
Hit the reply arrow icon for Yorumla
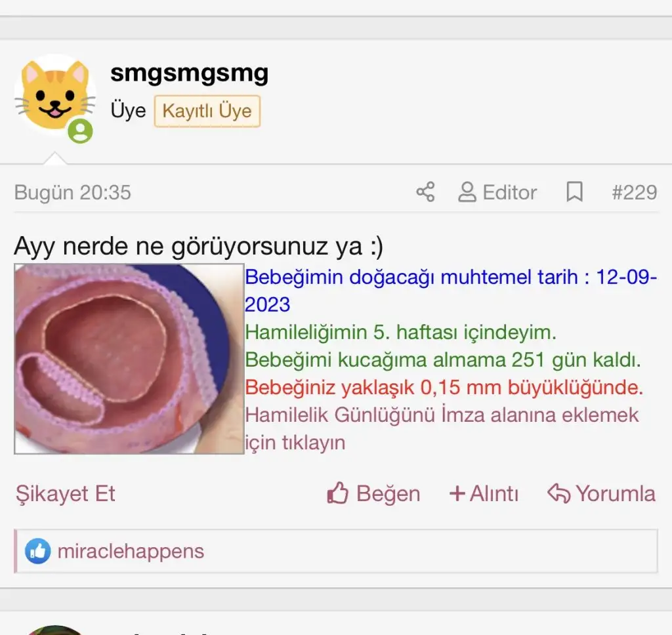[x=558, y=493]
